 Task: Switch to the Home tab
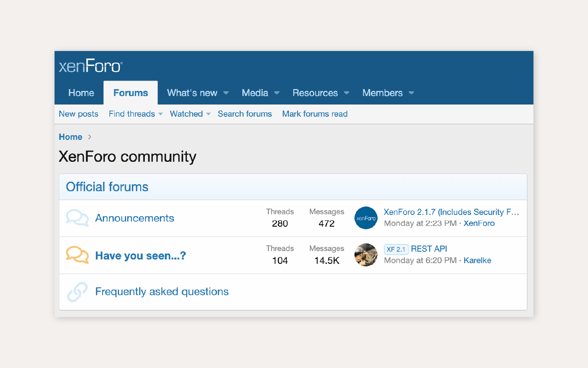(x=81, y=93)
